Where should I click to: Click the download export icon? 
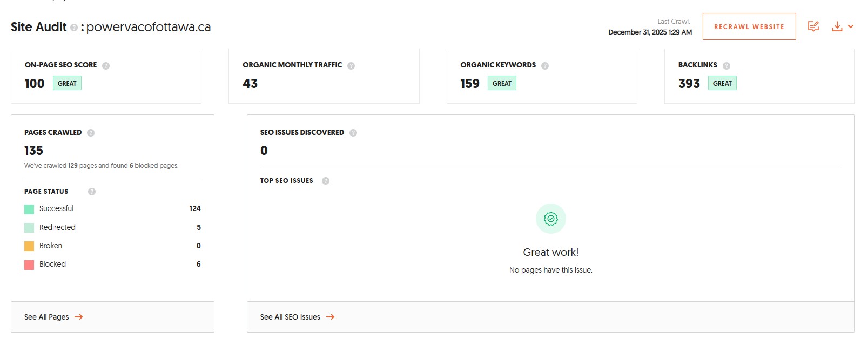[x=837, y=26]
